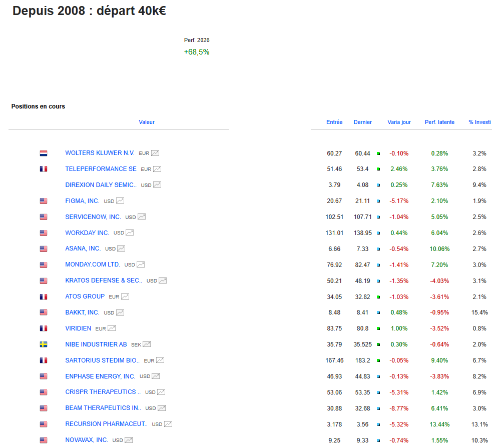Screen dimensions: 492x448
Task: Open ENPHASE ENERGY, INC. stock page
Action: [100, 376]
